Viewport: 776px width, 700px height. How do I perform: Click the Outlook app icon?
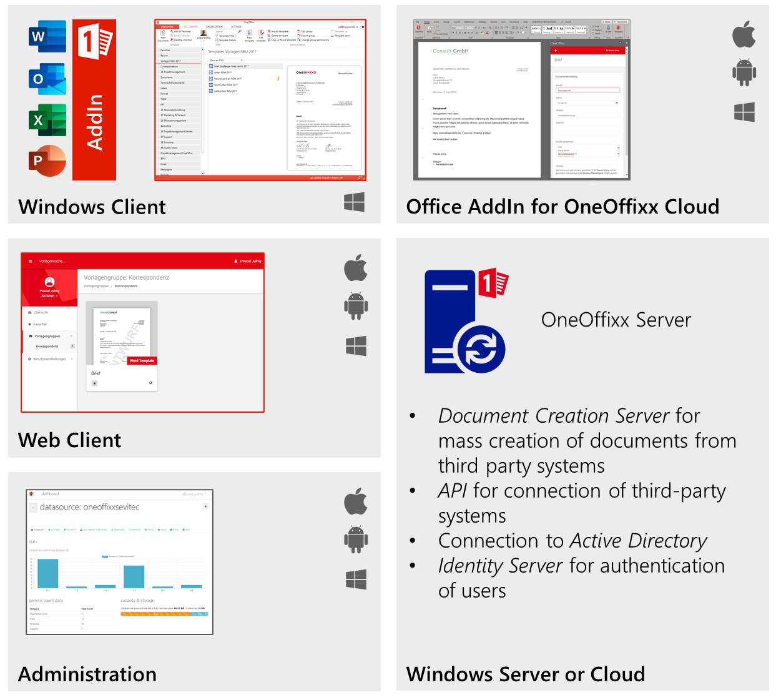[47, 79]
